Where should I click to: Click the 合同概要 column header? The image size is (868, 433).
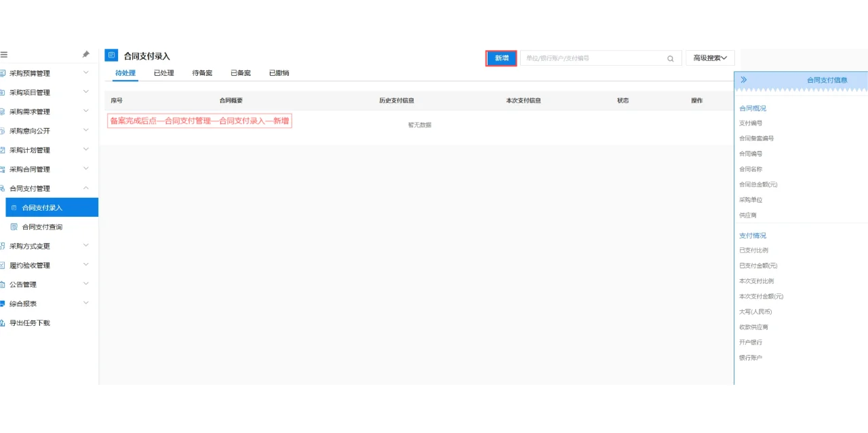(x=231, y=100)
